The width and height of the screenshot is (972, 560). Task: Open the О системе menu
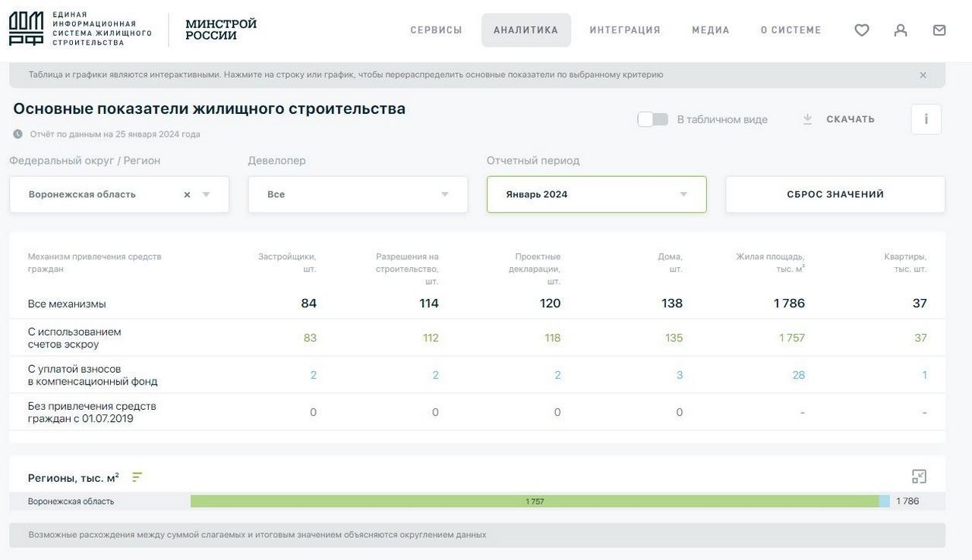coord(791,30)
